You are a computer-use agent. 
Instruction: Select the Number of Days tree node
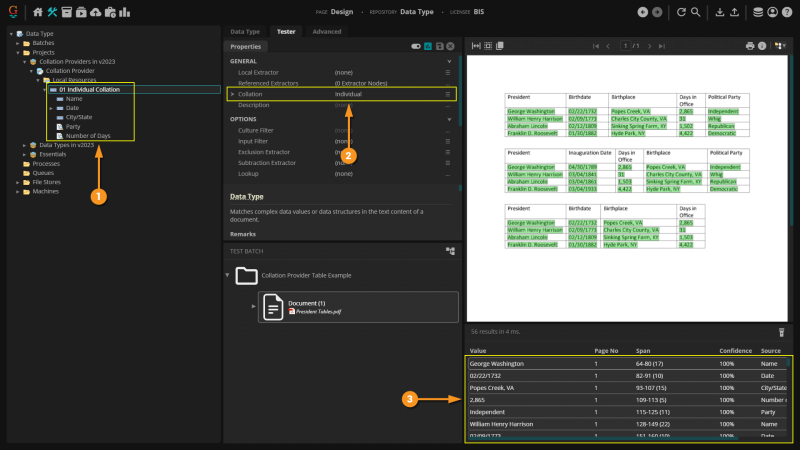[88, 135]
